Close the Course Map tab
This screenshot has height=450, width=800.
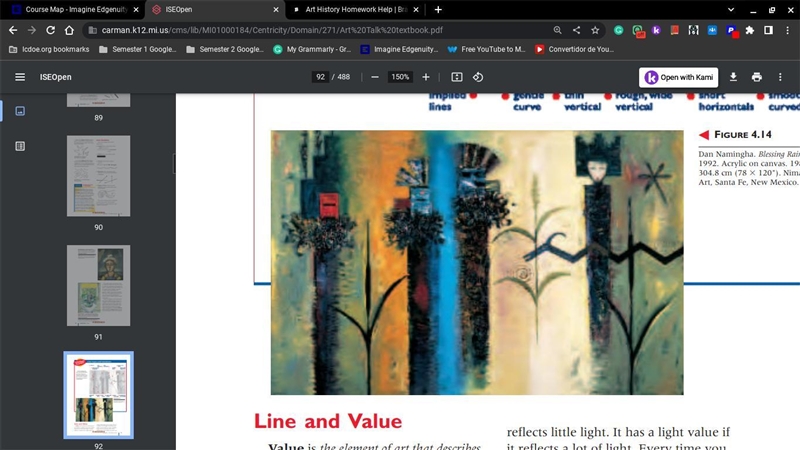pyautogui.click(x=136, y=9)
